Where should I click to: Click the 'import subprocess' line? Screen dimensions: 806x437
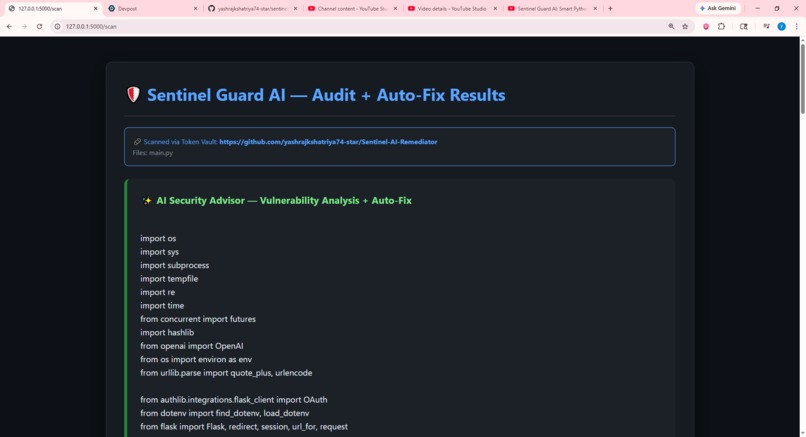174,265
